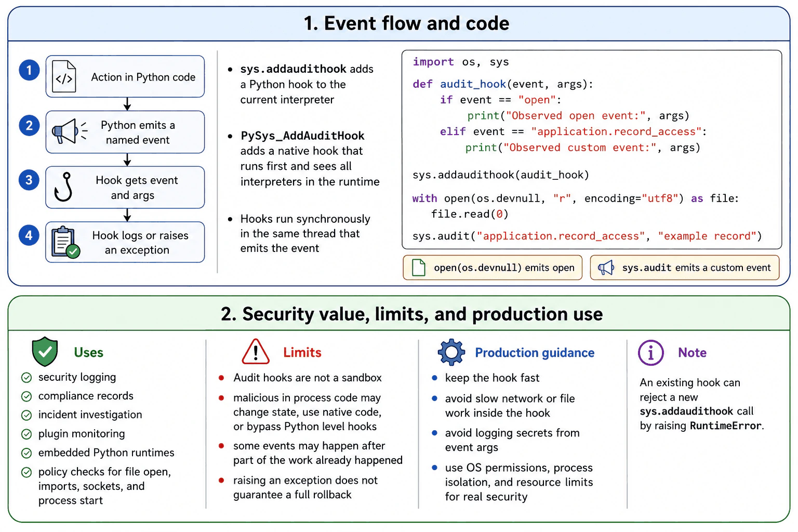
Task: Click the 'keep the hook fast' item
Action: tap(492, 378)
